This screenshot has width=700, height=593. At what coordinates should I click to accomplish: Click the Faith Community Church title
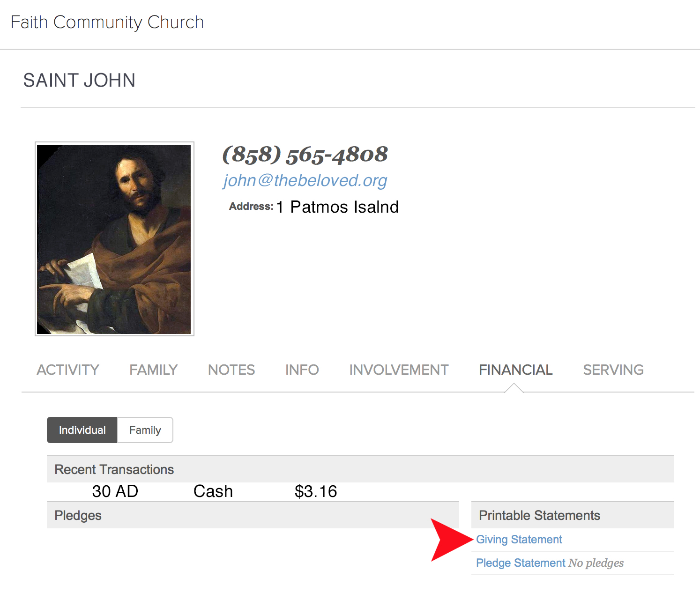(107, 22)
